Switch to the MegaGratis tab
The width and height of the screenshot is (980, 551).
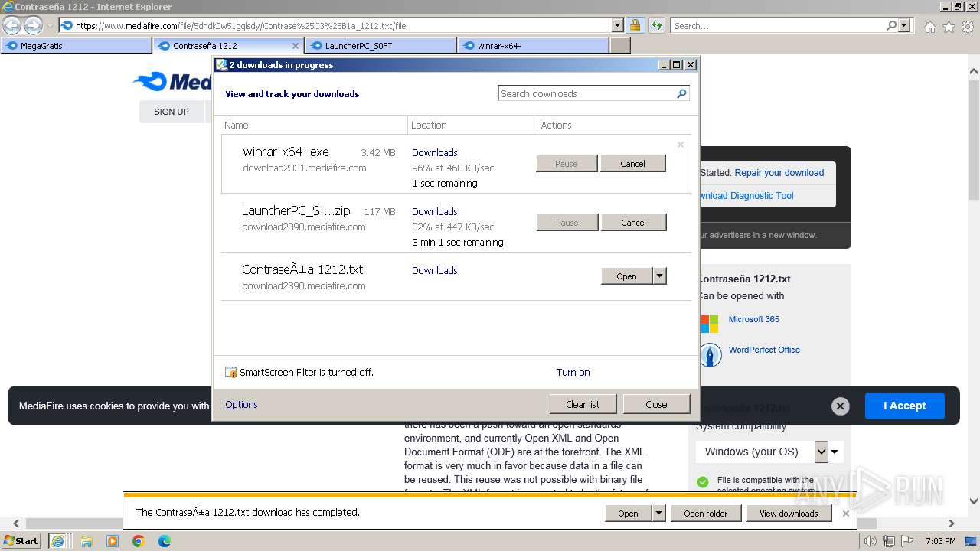tap(76, 46)
